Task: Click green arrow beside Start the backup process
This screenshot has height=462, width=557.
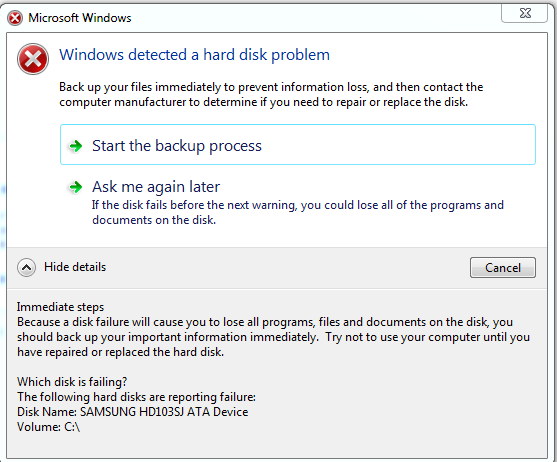Action: pyautogui.click(x=76, y=146)
